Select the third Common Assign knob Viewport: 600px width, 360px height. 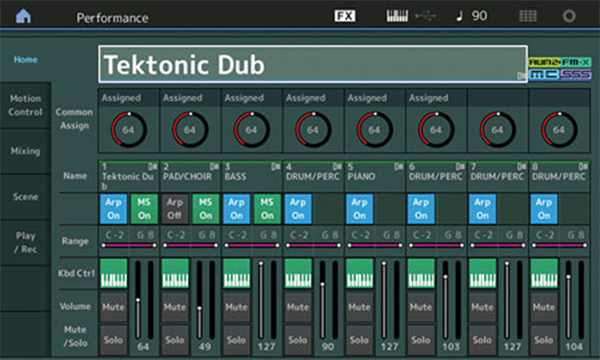252,130
